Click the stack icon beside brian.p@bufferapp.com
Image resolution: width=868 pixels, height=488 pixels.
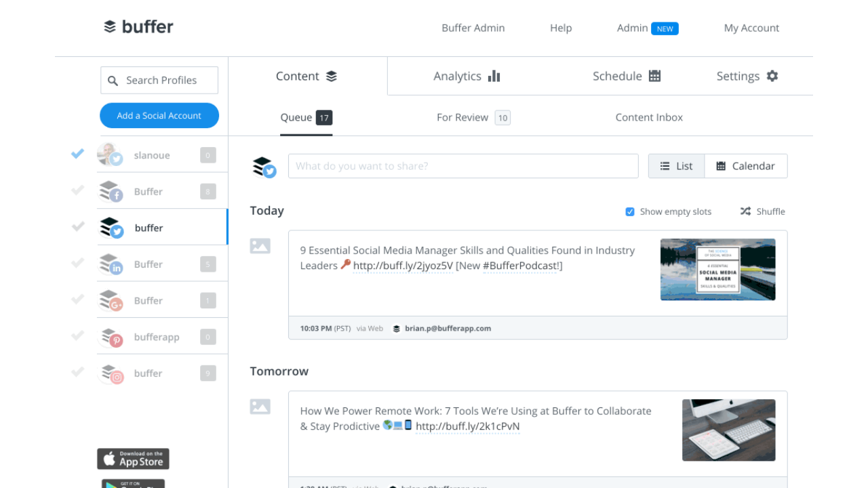coord(397,329)
